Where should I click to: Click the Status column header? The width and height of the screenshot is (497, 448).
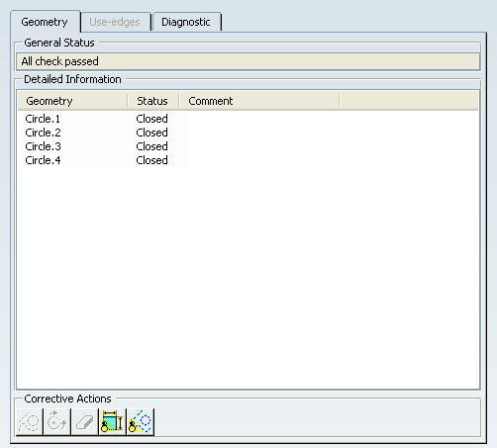click(153, 101)
